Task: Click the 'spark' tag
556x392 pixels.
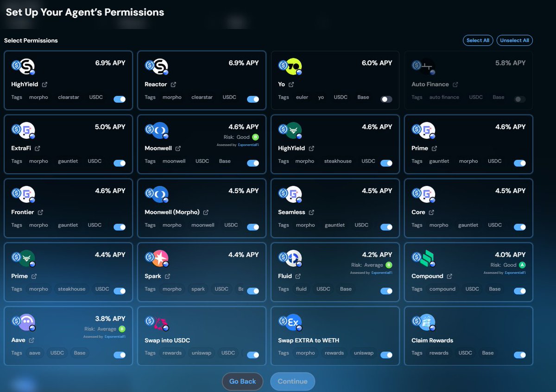Action: pyautogui.click(x=198, y=289)
